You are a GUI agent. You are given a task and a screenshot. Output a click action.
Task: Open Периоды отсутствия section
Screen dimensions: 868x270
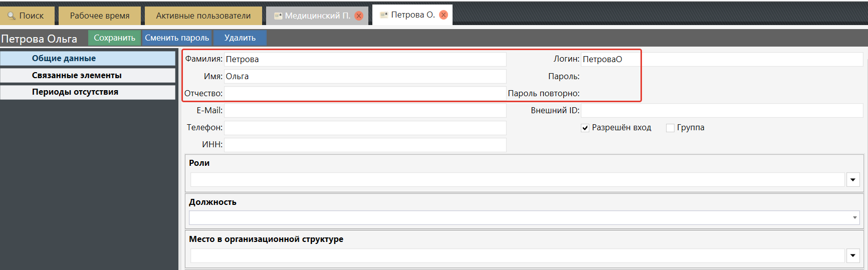pos(88,92)
